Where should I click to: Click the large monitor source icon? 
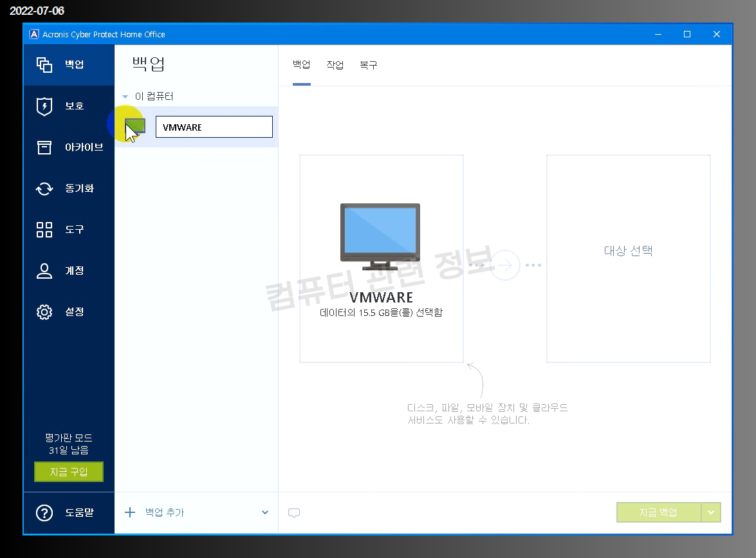pos(380,236)
